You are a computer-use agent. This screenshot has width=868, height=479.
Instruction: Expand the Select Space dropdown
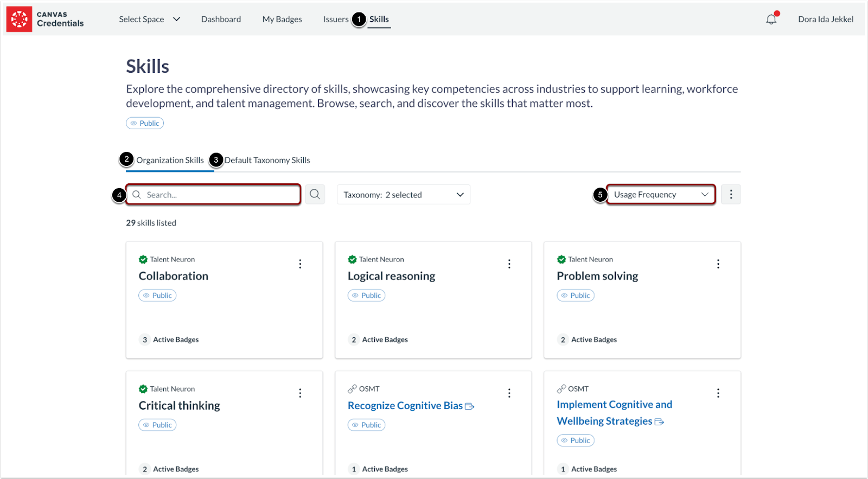[x=149, y=20]
